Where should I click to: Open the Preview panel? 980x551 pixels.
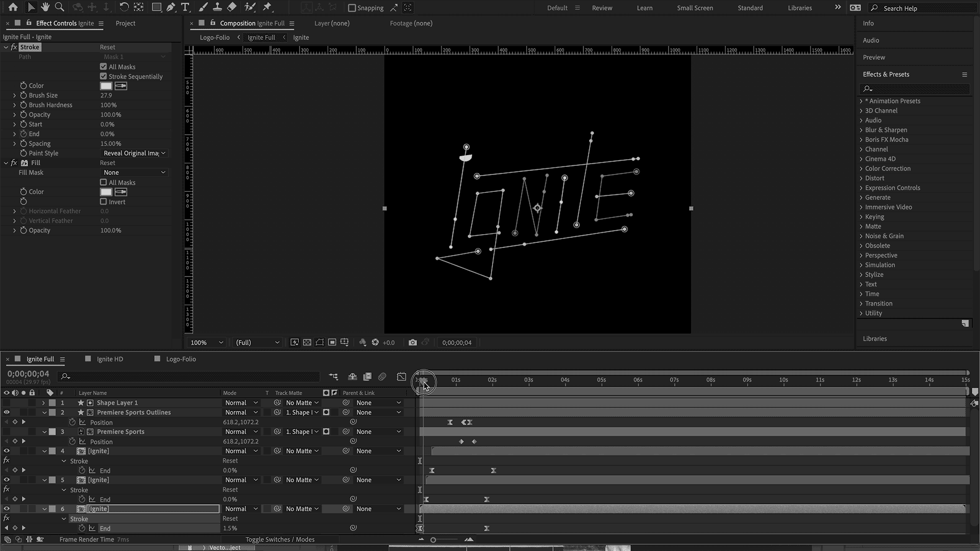click(x=874, y=57)
